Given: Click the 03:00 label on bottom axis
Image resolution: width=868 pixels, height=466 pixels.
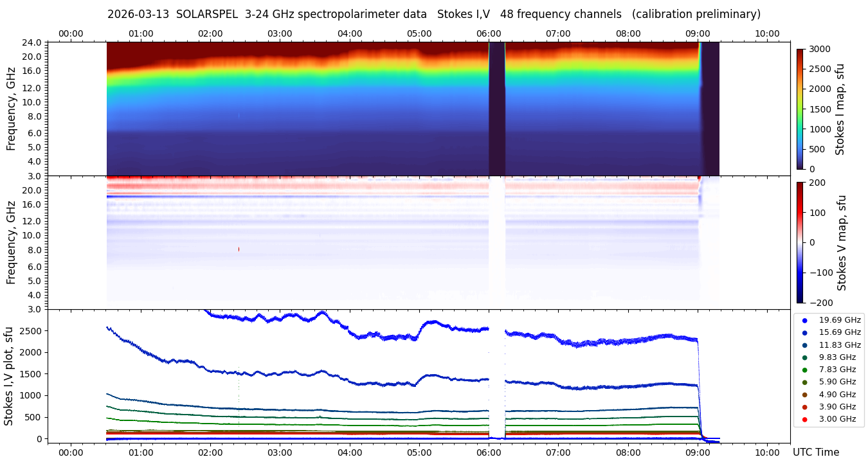Looking at the screenshot, I should [x=280, y=452].
